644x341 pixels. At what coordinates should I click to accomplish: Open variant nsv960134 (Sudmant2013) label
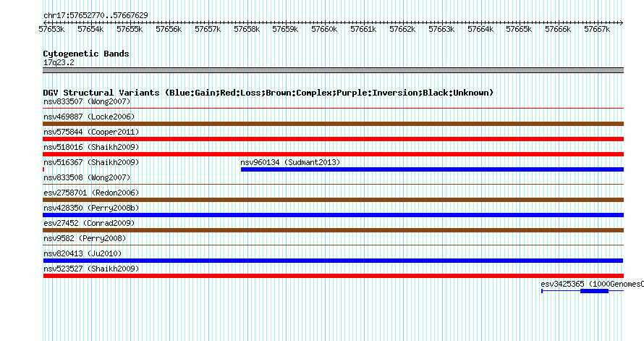point(290,162)
